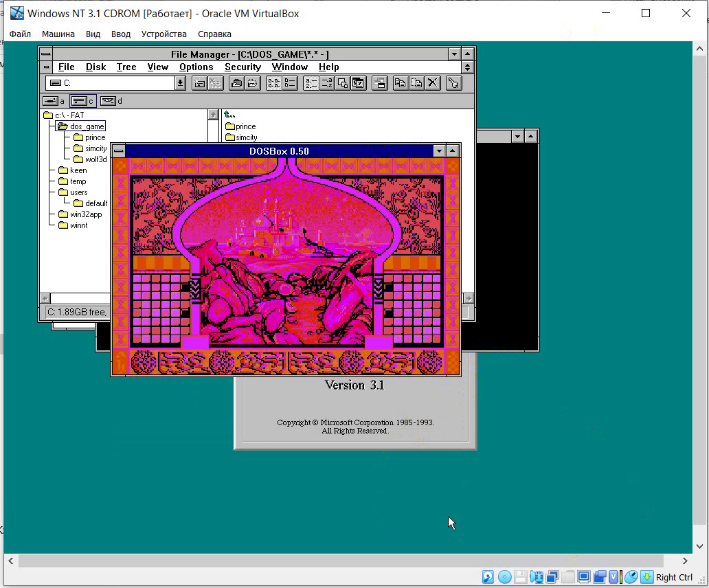709x588 pixels.
Task: Select the wolf3d folder in the tree
Action: 91,159
